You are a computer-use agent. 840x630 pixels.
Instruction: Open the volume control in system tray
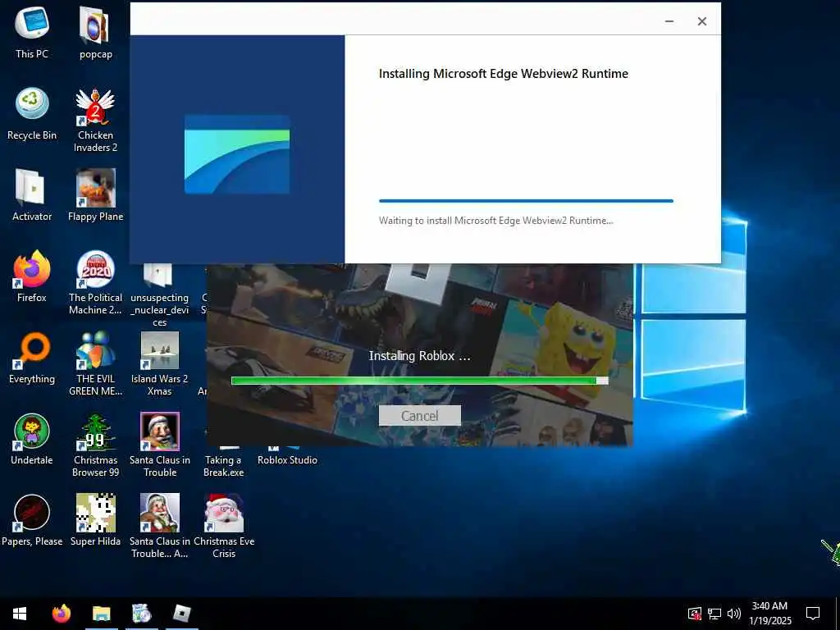(734, 614)
